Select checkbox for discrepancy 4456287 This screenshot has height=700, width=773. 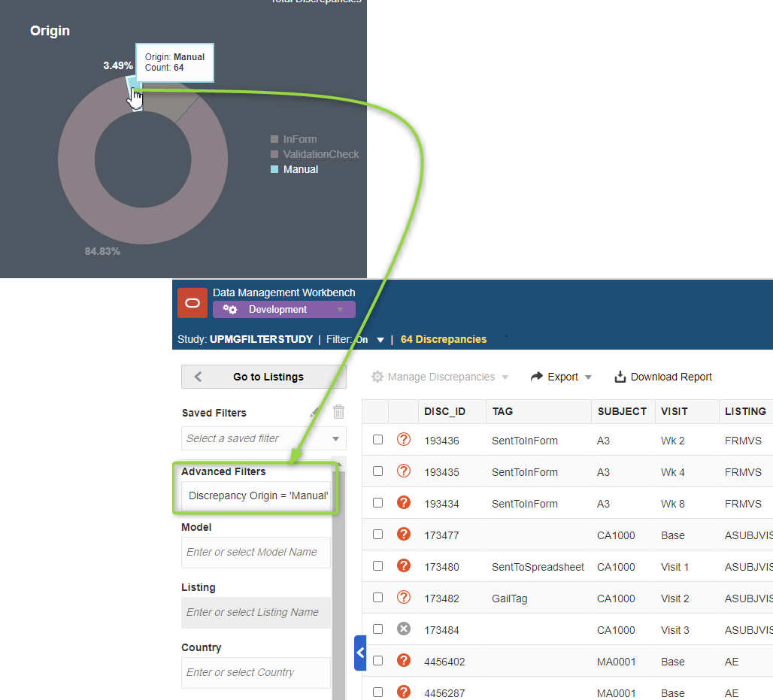pos(377,692)
